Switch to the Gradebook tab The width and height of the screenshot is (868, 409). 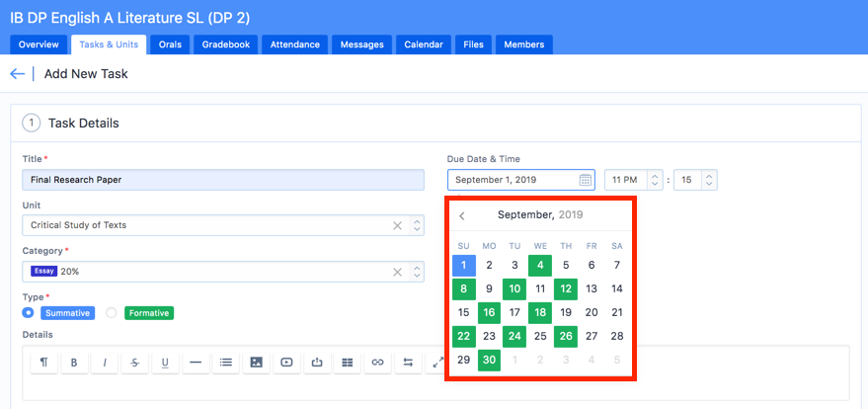click(226, 44)
